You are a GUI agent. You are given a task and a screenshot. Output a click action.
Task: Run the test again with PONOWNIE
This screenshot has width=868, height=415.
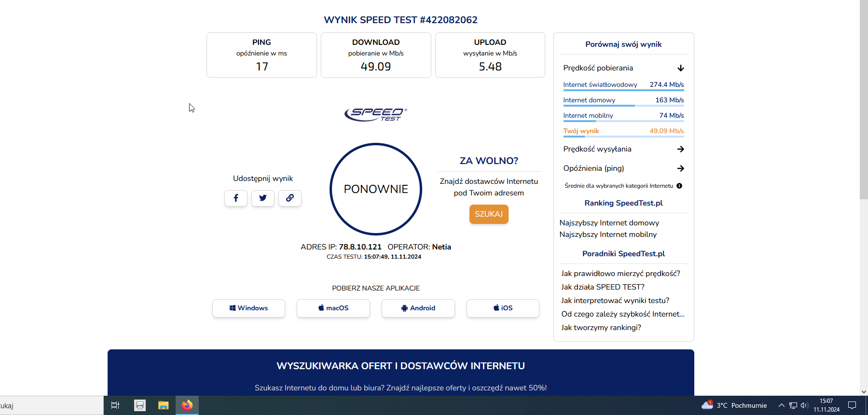(x=376, y=189)
